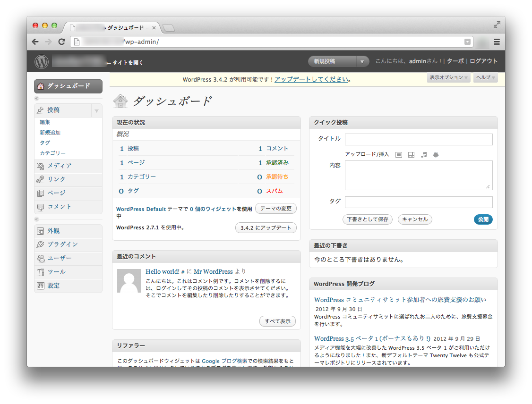
Task: Open the 編集 submenu under posts
Action: point(45,122)
